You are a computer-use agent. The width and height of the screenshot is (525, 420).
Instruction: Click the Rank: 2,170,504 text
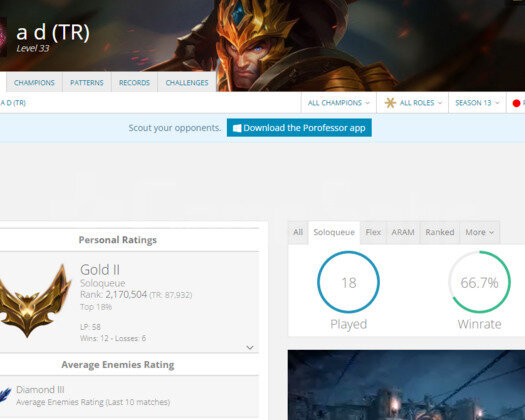tap(113, 294)
